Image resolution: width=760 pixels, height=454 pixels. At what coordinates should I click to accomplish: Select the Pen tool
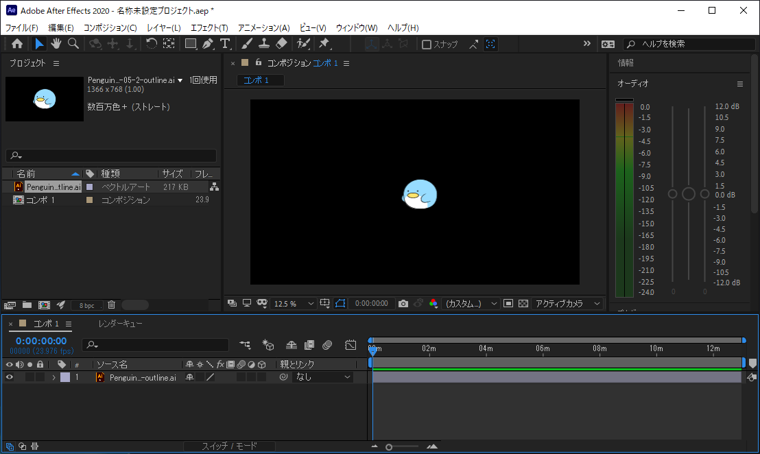pos(208,44)
